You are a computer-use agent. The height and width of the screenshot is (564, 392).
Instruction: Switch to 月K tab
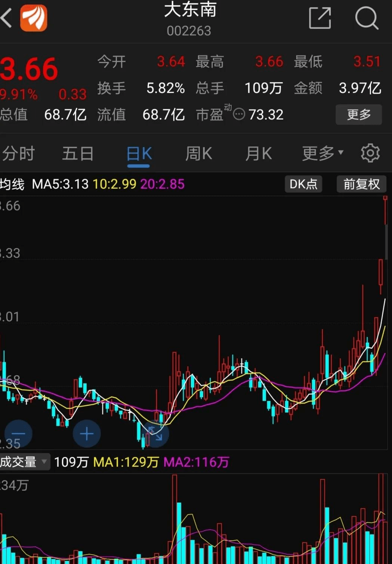[259, 153]
